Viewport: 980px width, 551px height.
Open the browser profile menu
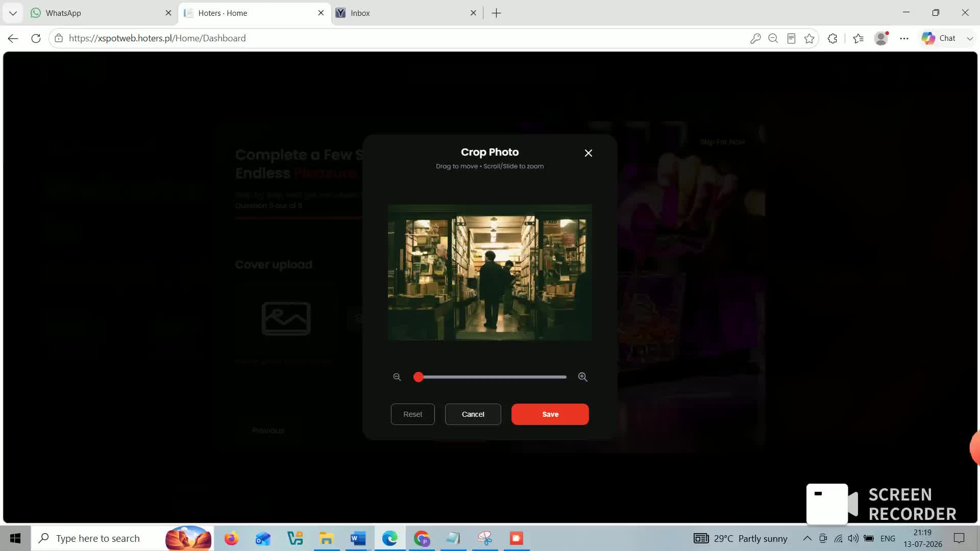point(881,38)
